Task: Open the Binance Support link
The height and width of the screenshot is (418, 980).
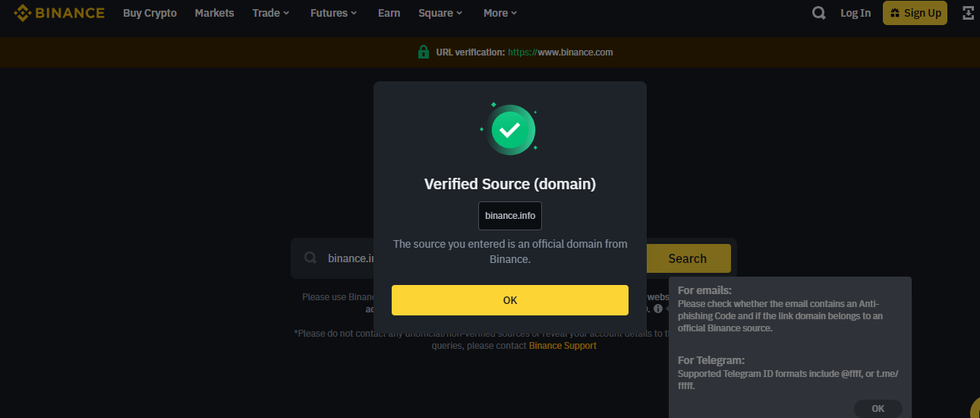Action: coord(562,346)
